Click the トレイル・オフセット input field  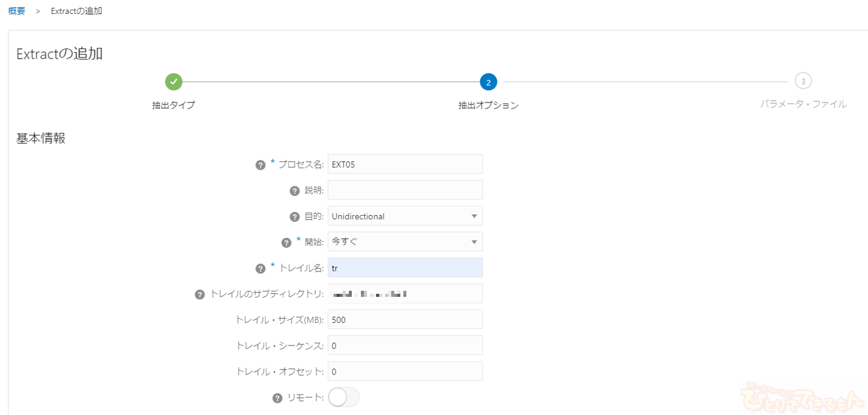click(x=405, y=371)
